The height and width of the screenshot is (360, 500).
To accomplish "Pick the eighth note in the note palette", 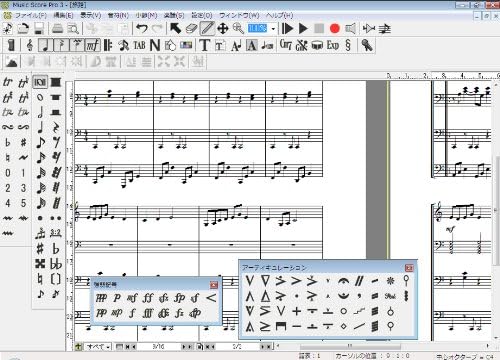I will tap(40, 143).
